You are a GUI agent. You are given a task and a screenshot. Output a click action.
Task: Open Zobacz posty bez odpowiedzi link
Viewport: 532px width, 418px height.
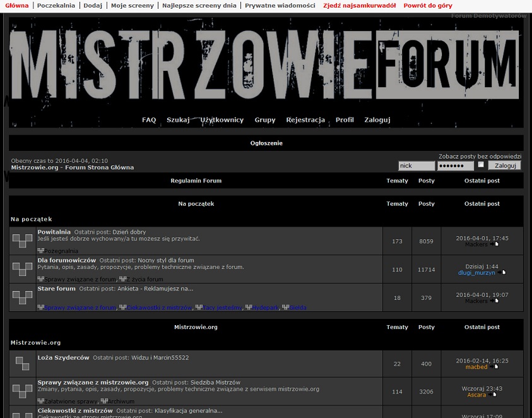tap(480, 157)
